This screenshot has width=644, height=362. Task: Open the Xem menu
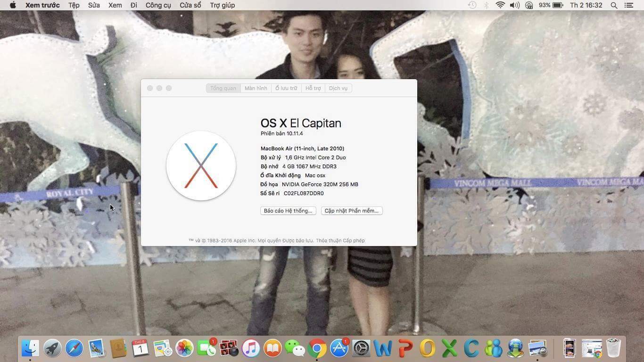(115, 5)
